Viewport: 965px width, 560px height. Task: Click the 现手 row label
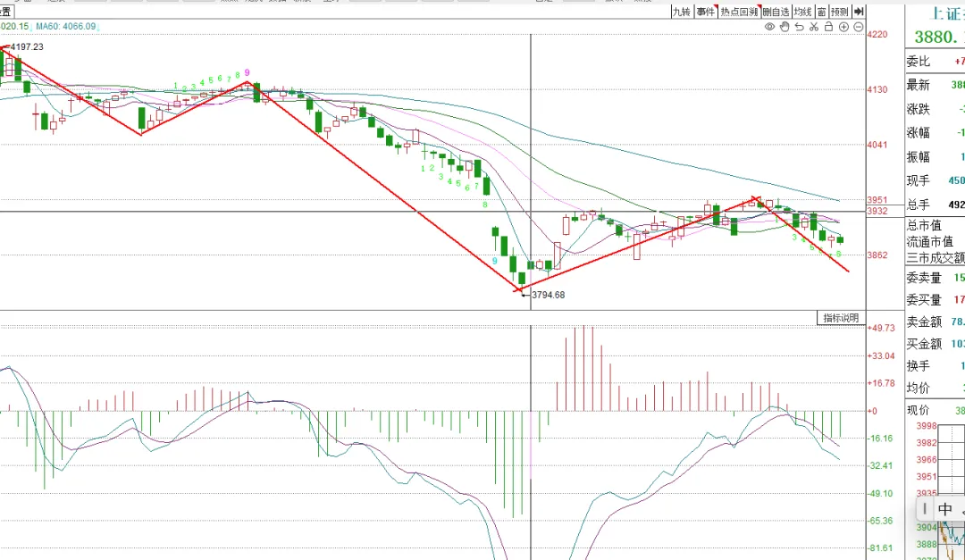click(x=919, y=181)
